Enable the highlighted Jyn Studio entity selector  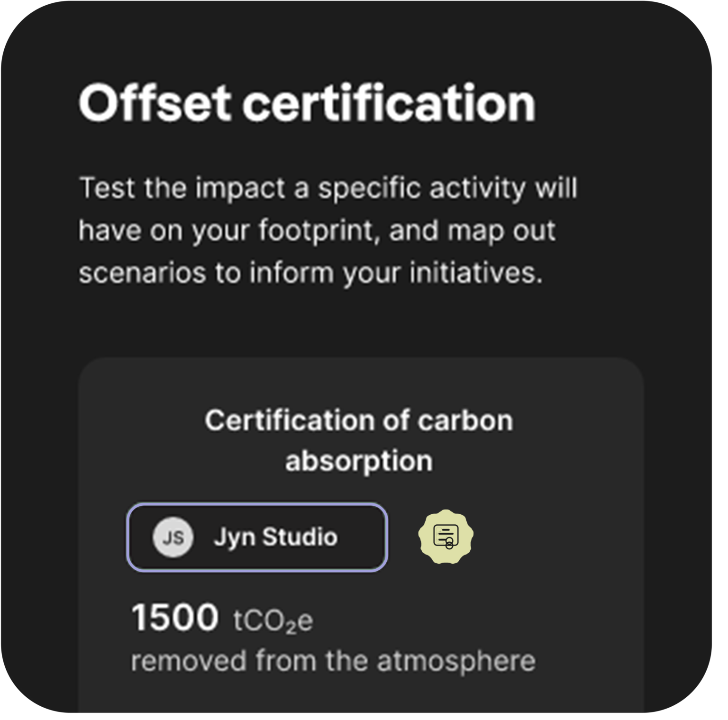(x=257, y=537)
